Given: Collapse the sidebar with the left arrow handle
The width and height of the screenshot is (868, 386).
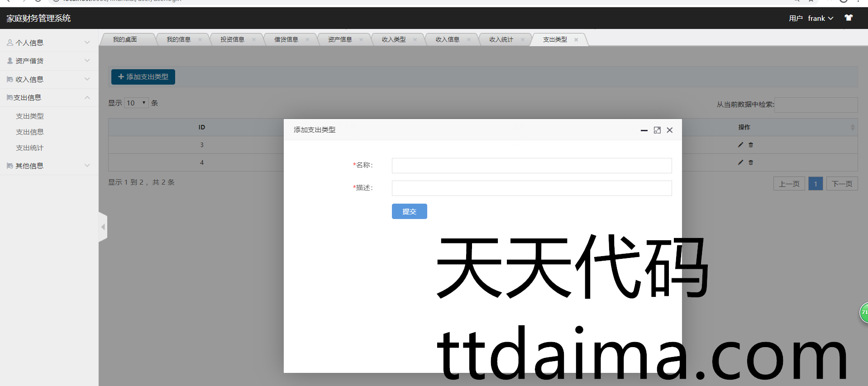Looking at the screenshot, I should [103, 227].
